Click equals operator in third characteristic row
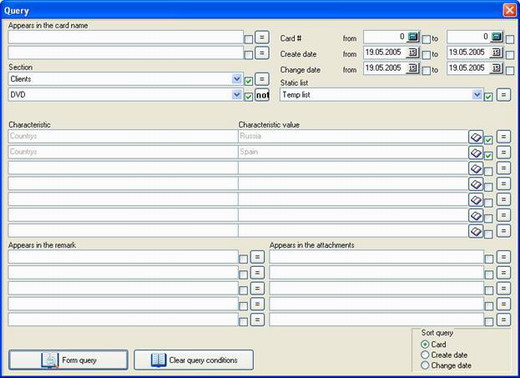The image size is (520, 378). [x=503, y=168]
